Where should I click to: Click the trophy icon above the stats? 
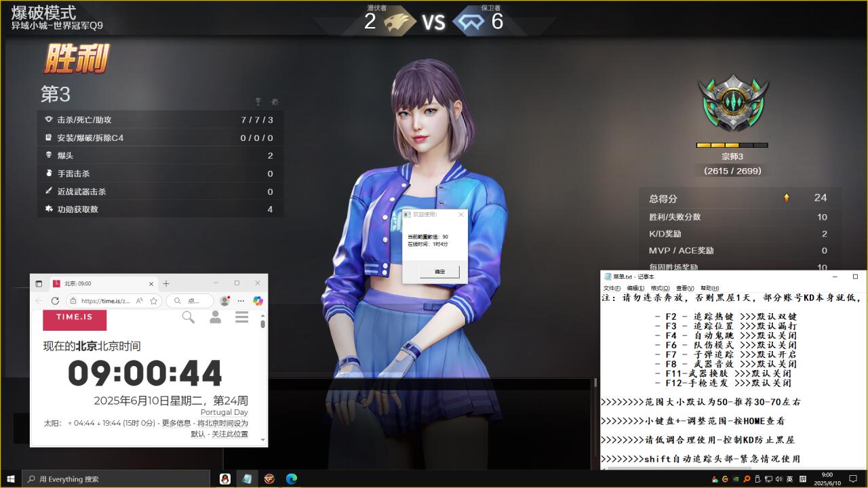tap(258, 102)
